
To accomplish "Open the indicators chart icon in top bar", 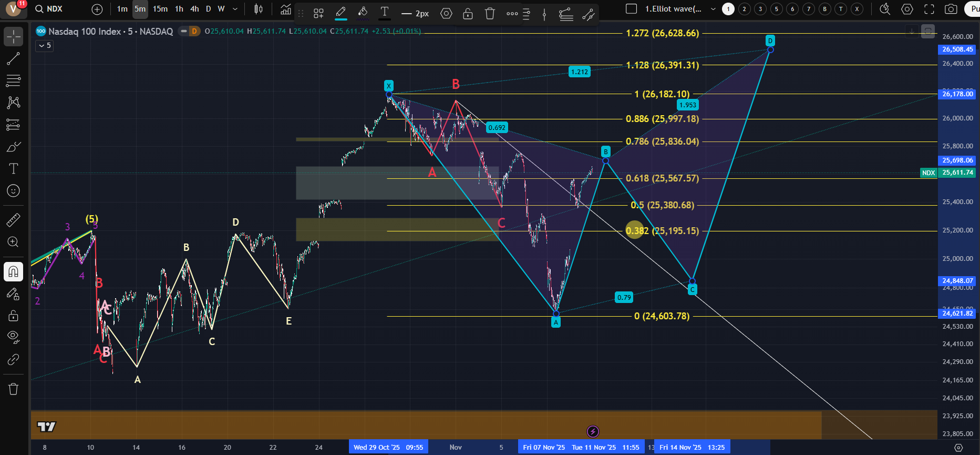I will click(x=285, y=9).
